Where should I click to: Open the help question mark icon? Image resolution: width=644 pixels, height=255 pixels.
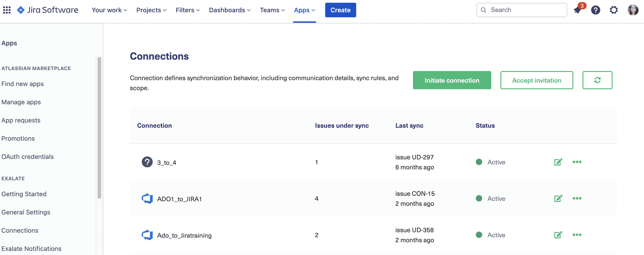pyautogui.click(x=595, y=10)
